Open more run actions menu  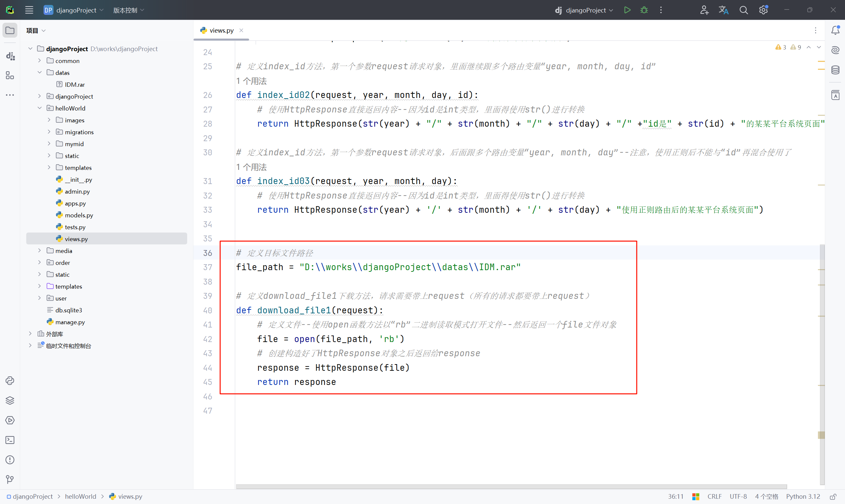pos(661,10)
